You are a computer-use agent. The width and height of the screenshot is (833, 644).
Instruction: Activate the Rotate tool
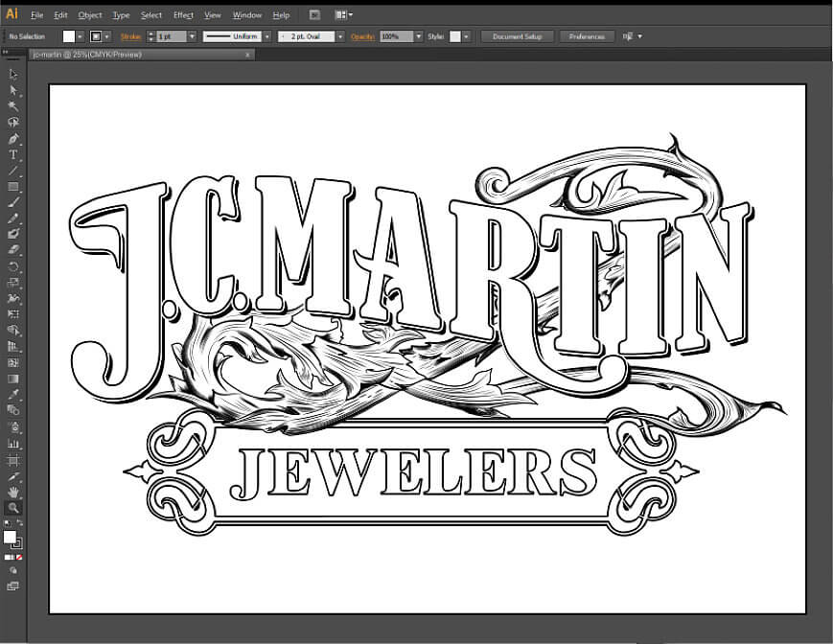tap(13, 266)
